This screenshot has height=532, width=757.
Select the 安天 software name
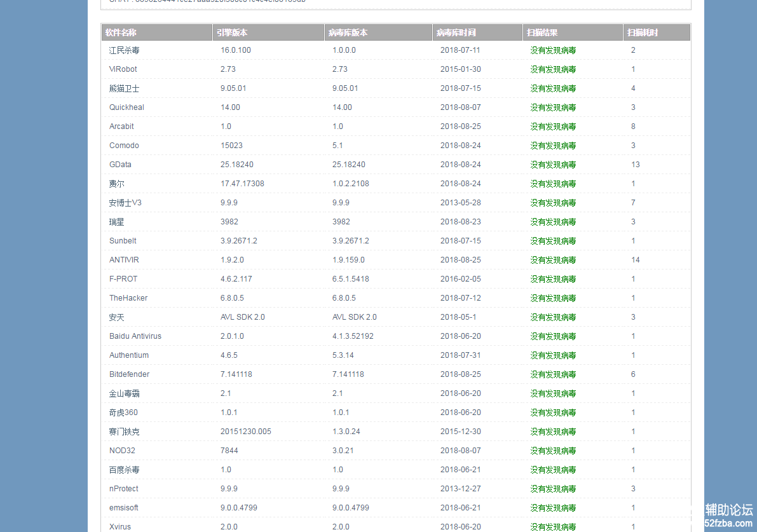click(116, 317)
